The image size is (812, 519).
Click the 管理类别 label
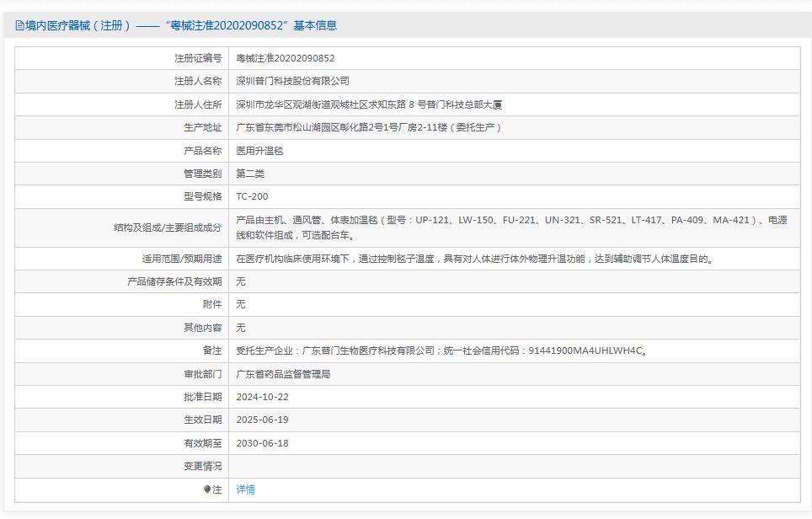(202, 174)
